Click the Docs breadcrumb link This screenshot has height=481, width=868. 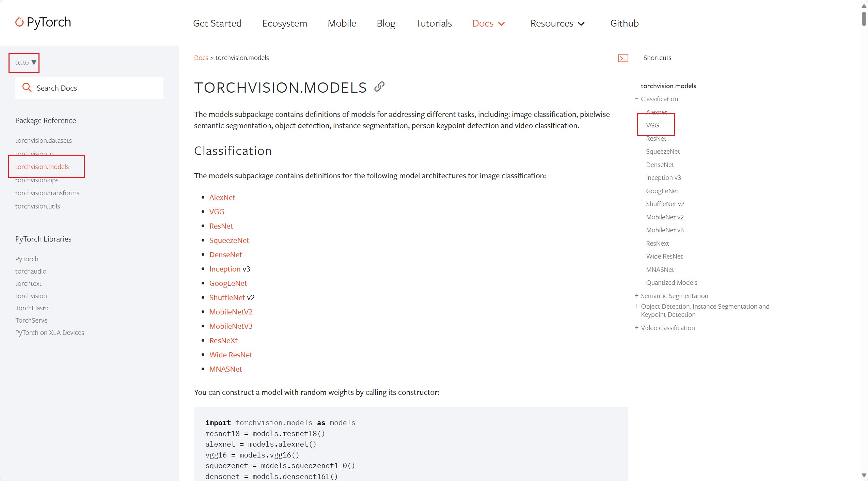click(x=201, y=58)
